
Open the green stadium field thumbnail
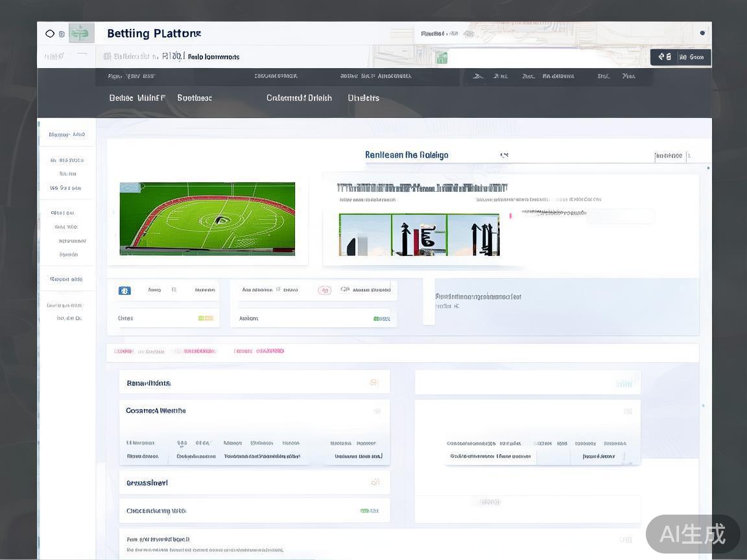(207, 219)
